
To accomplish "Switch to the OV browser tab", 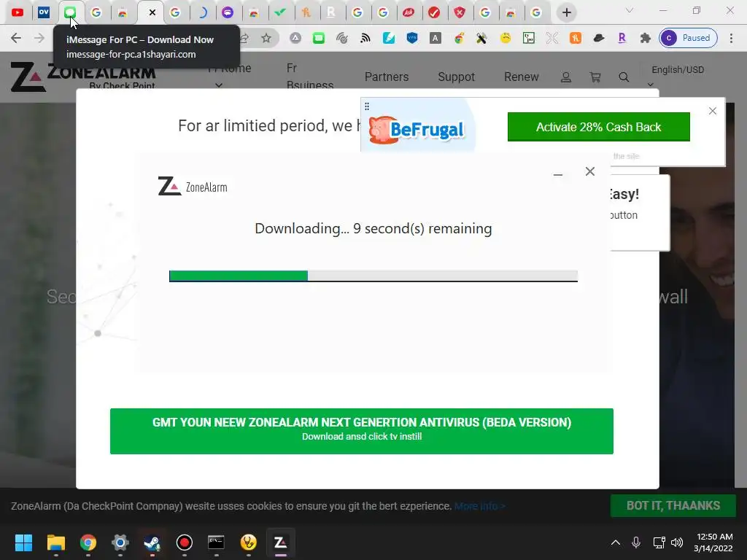I will 44,13.
